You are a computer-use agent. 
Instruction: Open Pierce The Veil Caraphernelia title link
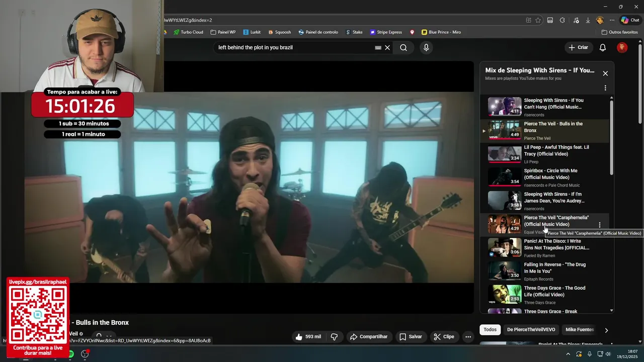point(556,221)
